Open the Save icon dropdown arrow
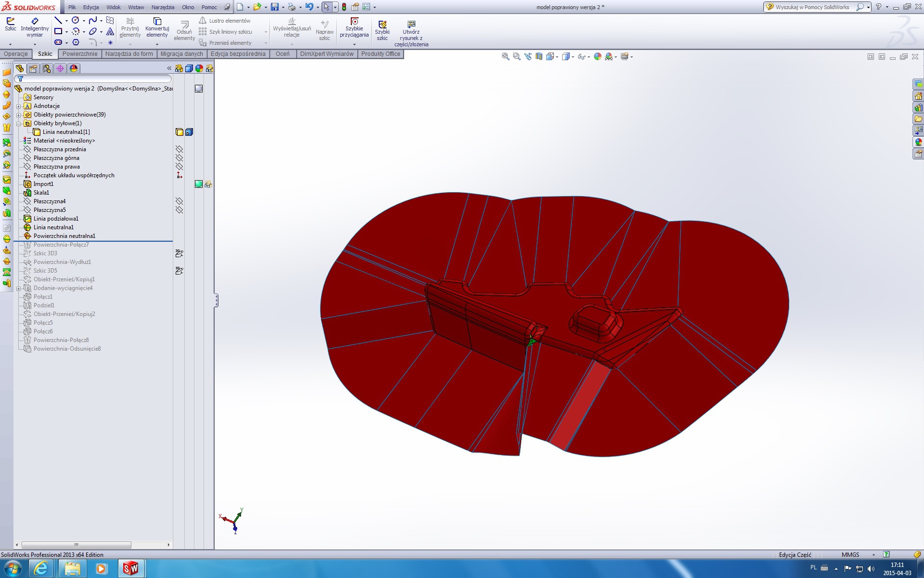 point(283,7)
